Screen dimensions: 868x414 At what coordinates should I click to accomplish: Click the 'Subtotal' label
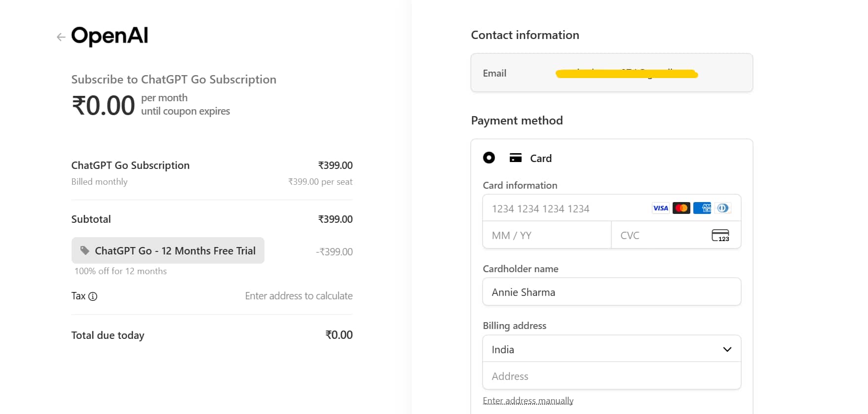click(91, 219)
